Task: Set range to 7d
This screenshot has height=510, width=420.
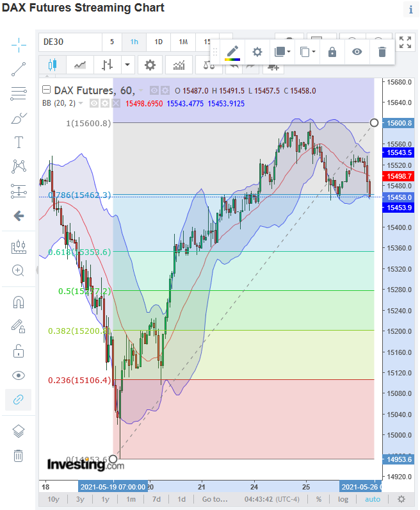Action: [157, 499]
